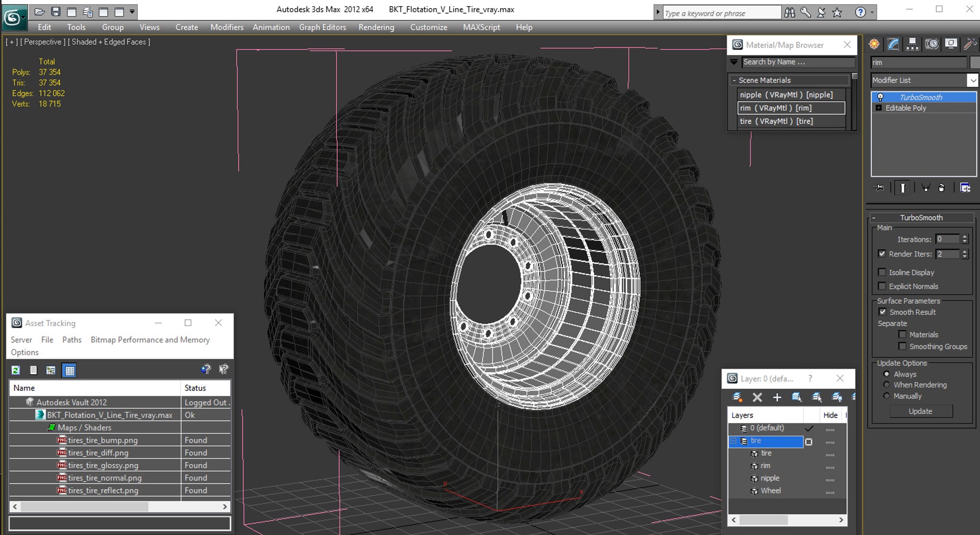980x535 pixels.
Task: Uncheck the Render Iters checkbox
Action: pyautogui.click(x=882, y=253)
